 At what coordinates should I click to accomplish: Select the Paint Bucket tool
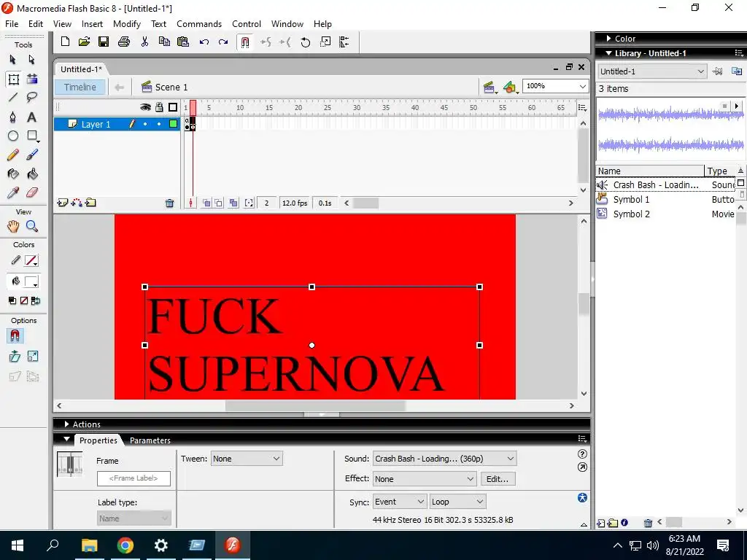point(32,174)
